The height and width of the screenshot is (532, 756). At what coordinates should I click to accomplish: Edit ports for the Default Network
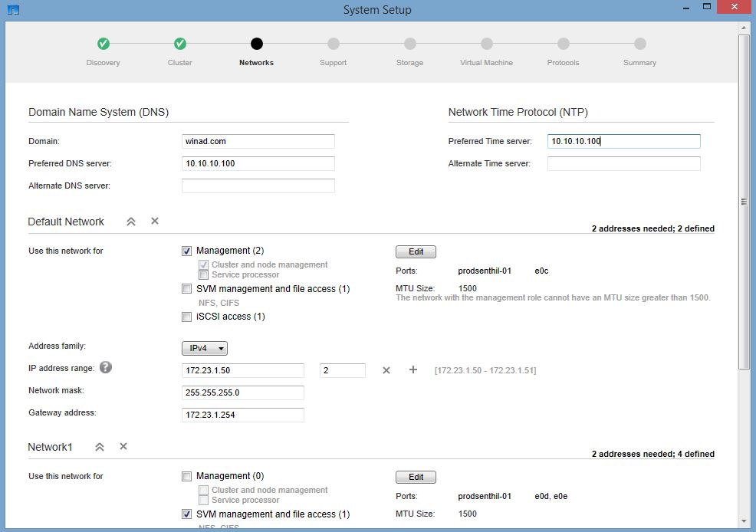tap(416, 251)
